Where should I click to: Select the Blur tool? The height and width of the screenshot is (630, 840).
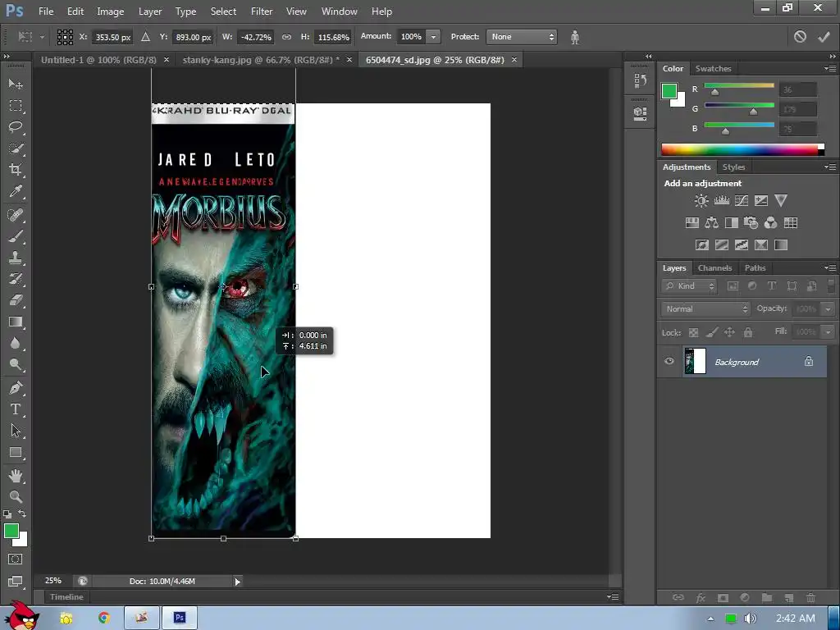point(16,343)
